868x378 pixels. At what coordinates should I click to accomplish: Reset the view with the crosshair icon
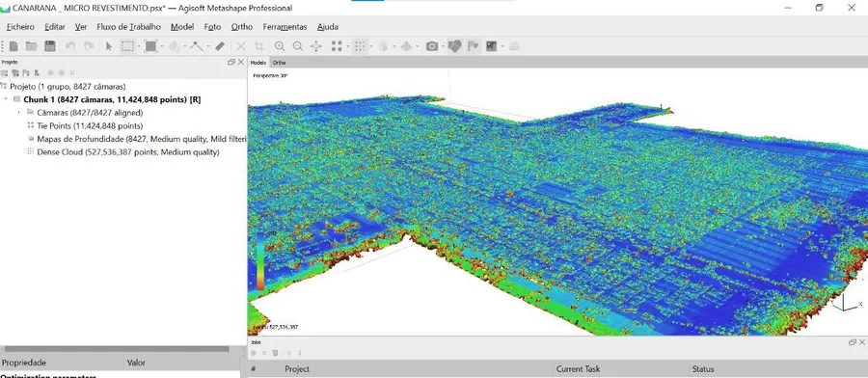coord(316,46)
